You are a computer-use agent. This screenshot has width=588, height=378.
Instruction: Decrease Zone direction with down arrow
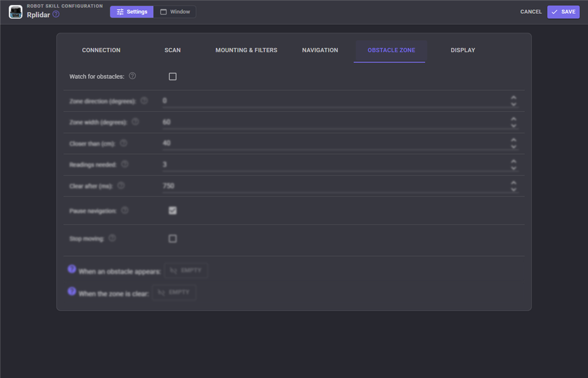tap(513, 104)
